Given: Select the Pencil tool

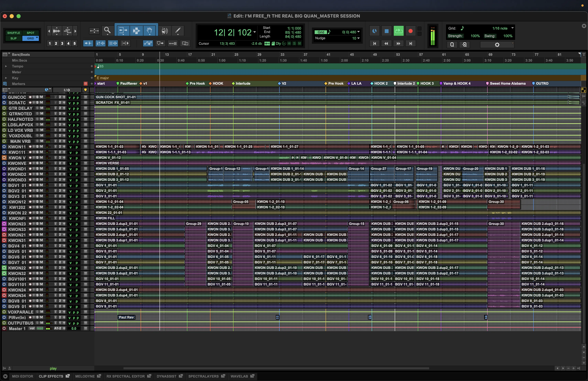Looking at the screenshot, I should (178, 31).
